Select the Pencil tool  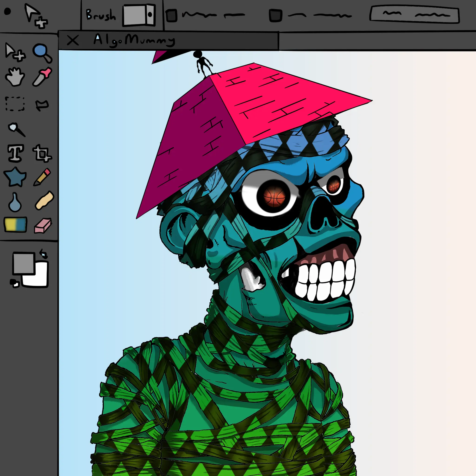coord(42,177)
